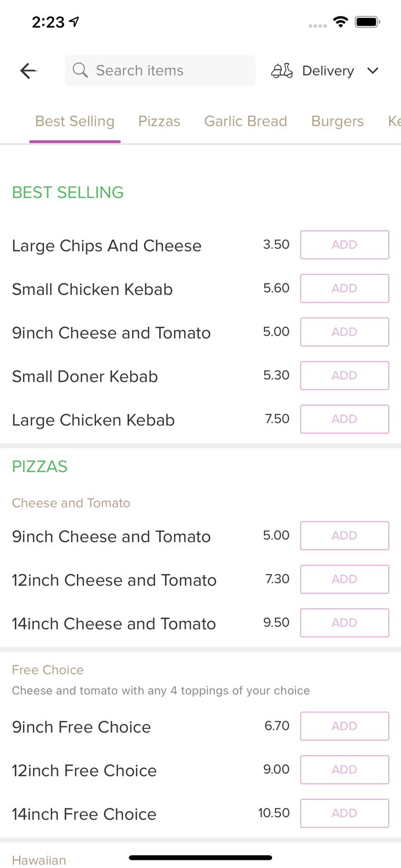Tap the delivery scooter icon
This screenshot has height=868, width=401.
[282, 71]
